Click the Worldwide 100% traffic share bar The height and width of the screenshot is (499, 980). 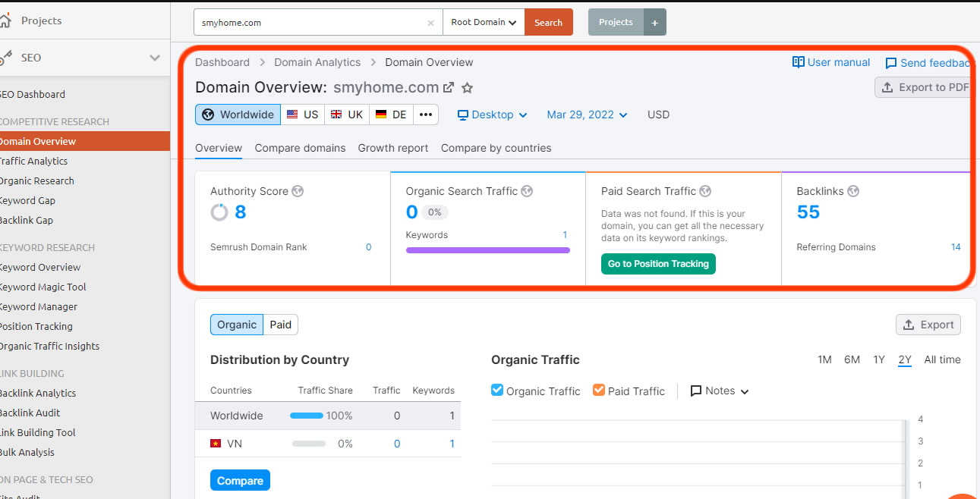pos(307,416)
